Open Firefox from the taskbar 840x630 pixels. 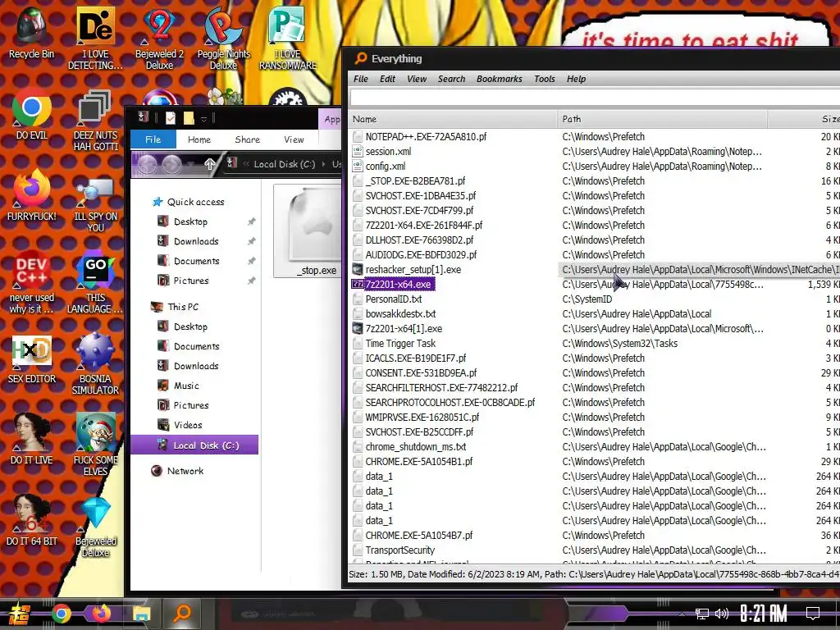tap(101, 614)
